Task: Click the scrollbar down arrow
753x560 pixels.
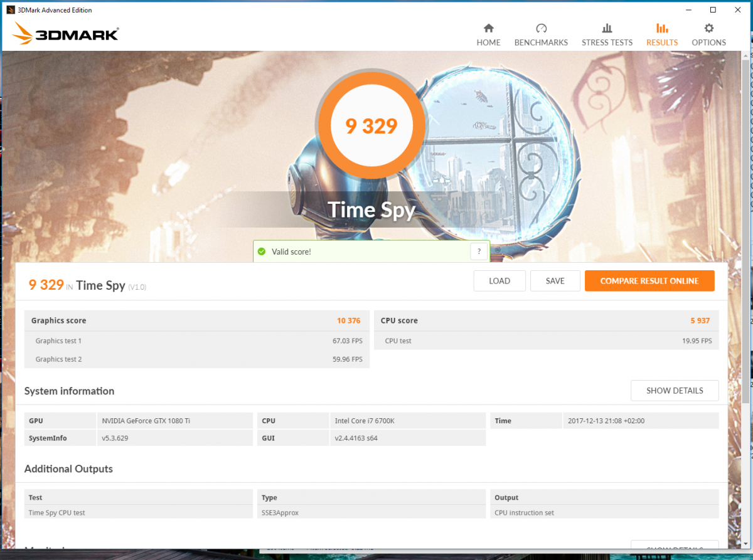Action: pos(745,543)
